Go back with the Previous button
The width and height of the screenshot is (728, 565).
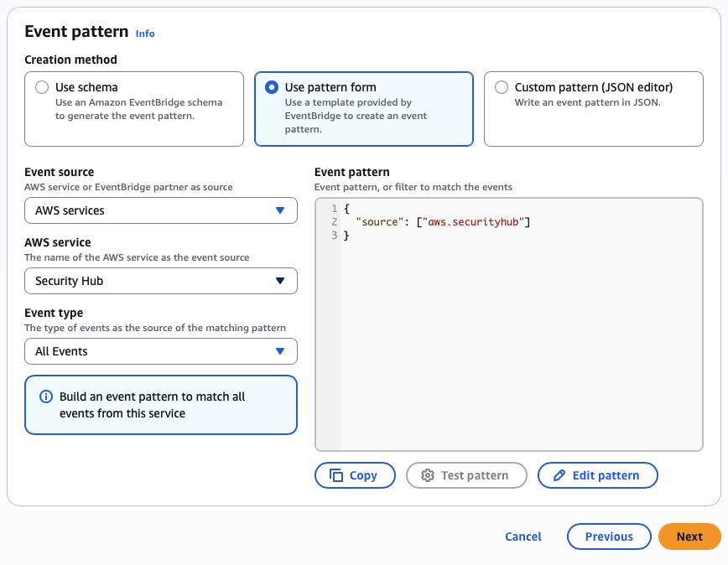609,536
